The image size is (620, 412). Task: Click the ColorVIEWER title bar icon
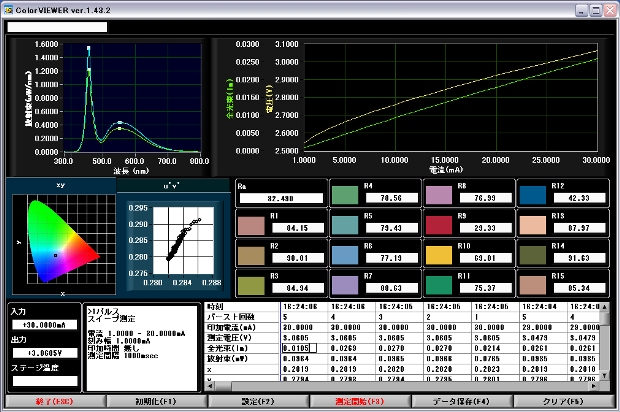[10, 9]
